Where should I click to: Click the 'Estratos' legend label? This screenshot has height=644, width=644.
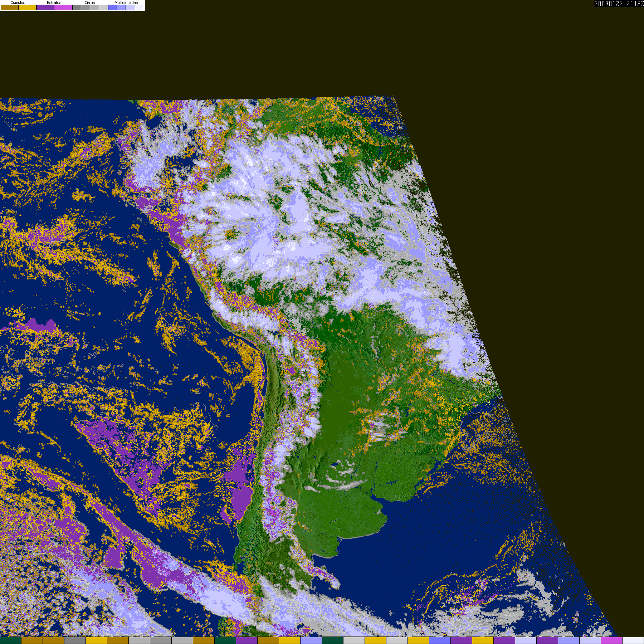coord(54,3)
